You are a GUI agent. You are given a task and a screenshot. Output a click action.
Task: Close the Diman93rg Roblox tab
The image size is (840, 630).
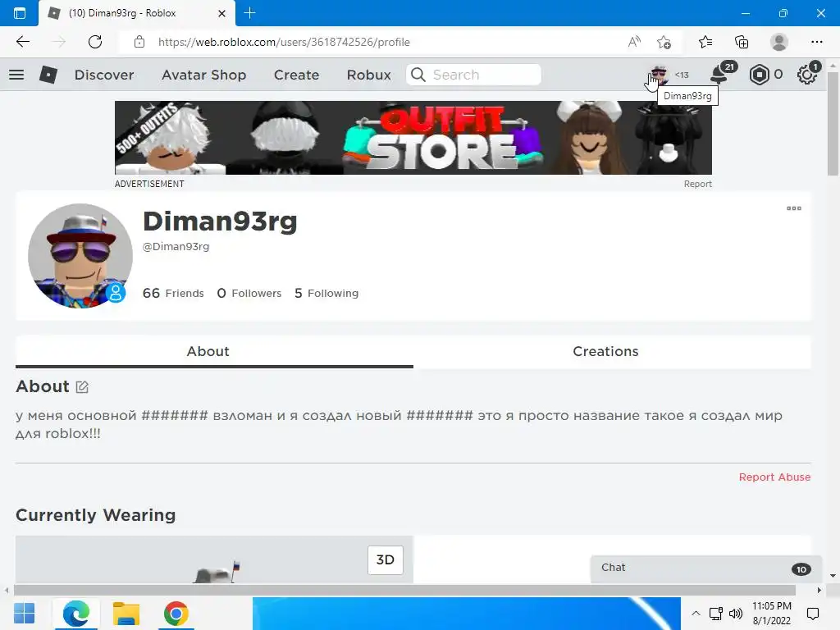[221, 13]
